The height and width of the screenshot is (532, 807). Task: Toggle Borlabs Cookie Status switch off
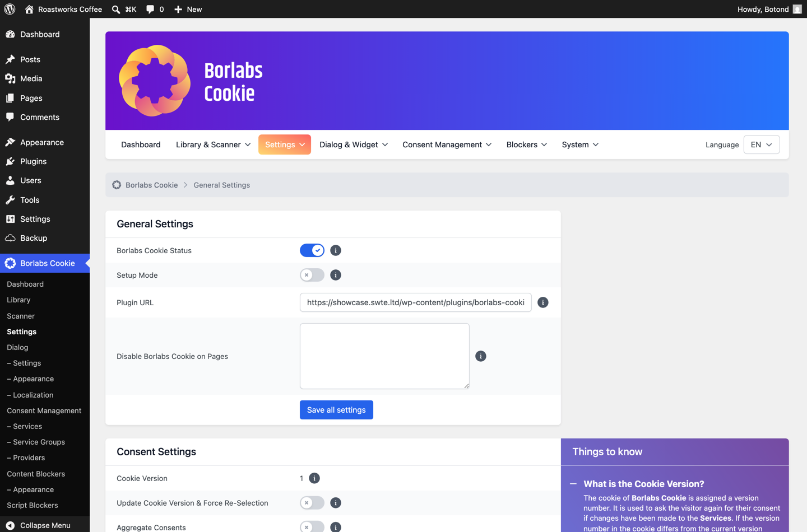coord(312,250)
